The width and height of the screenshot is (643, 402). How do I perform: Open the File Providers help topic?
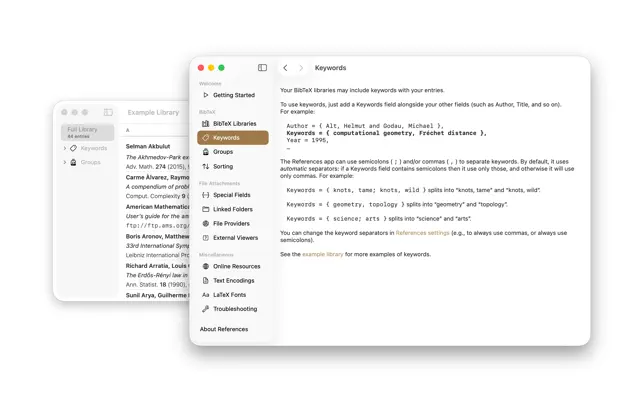[x=233, y=224]
